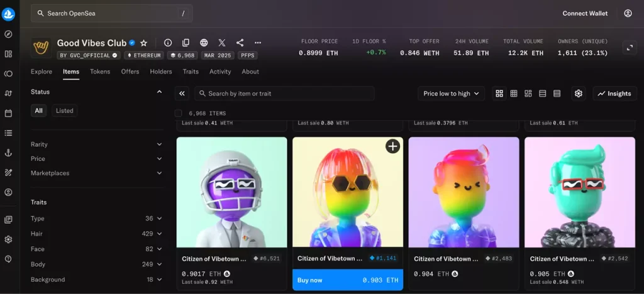644x294 pixels.
Task: Open the teal hair citizen #2,542 thumbnail
Action: coord(579,192)
